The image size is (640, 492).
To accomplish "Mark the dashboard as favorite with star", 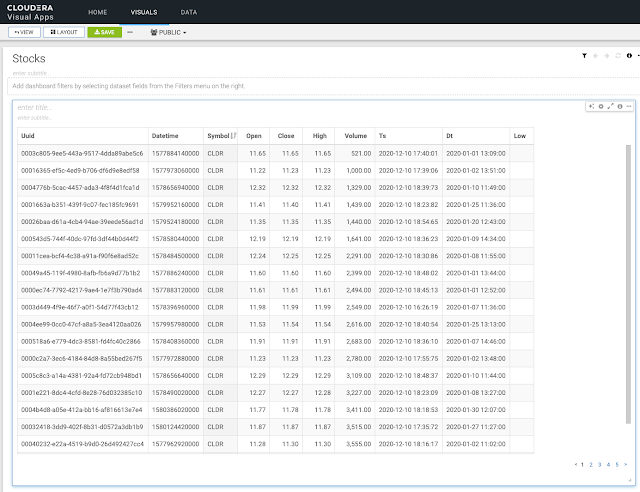I will coord(597,57).
